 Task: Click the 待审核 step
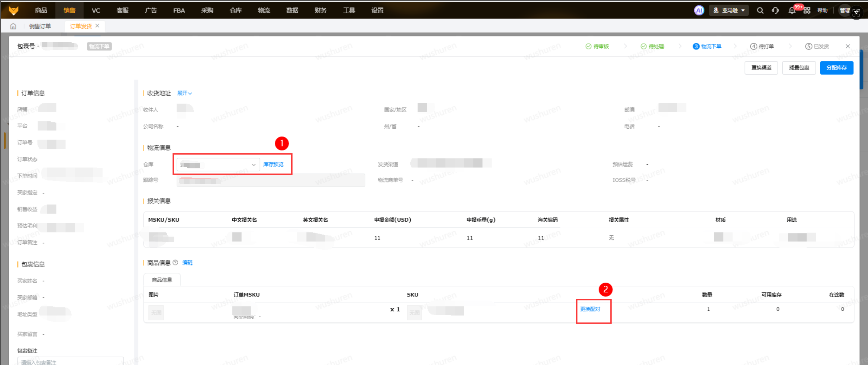[597, 46]
